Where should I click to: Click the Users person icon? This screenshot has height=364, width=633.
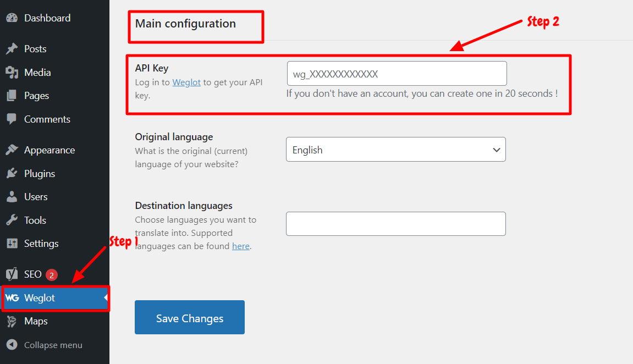(12, 196)
